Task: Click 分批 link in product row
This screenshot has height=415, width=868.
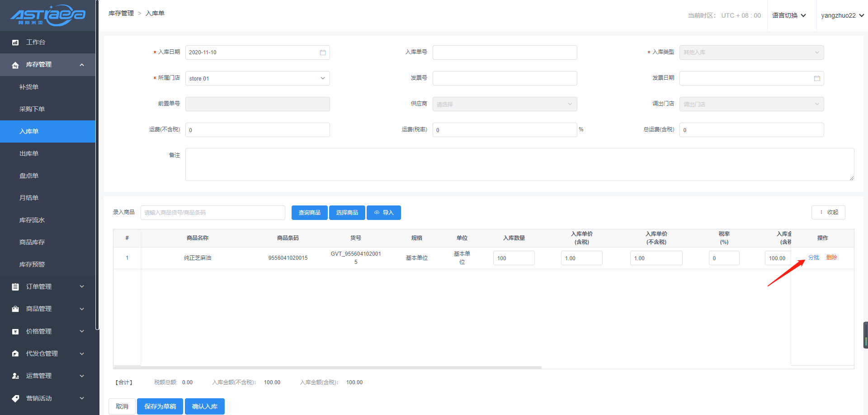Action: point(813,258)
